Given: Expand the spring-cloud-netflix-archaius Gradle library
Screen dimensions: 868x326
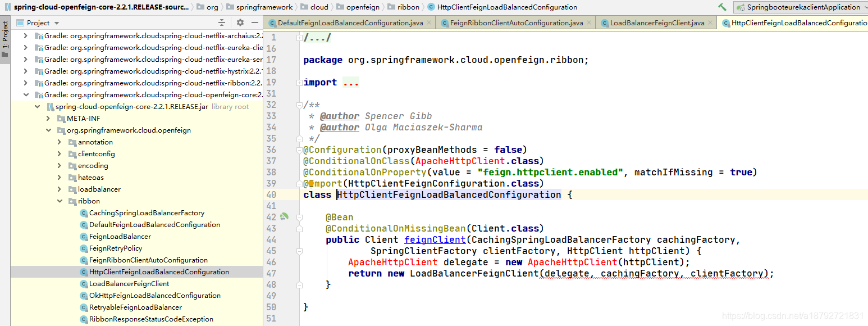Looking at the screenshot, I should (25, 36).
